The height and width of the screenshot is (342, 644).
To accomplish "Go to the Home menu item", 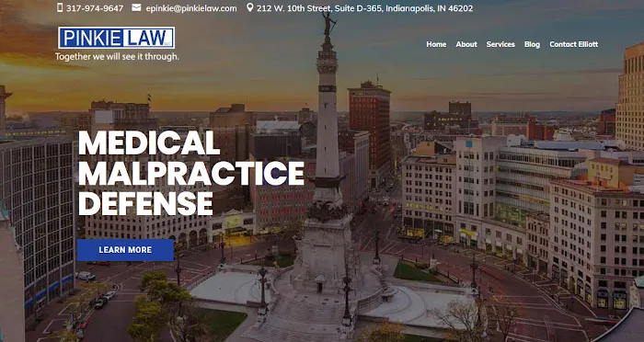I will 436,44.
